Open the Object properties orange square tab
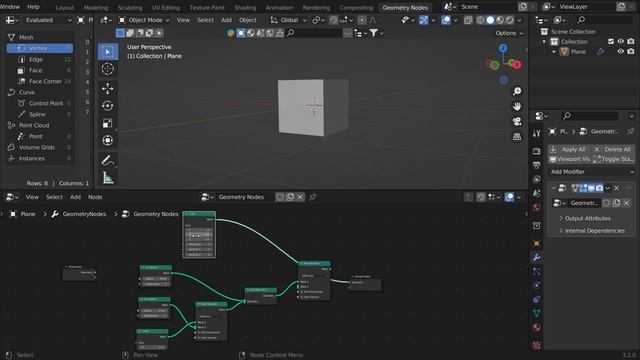This screenshot has width=640, height=360. 537,243
